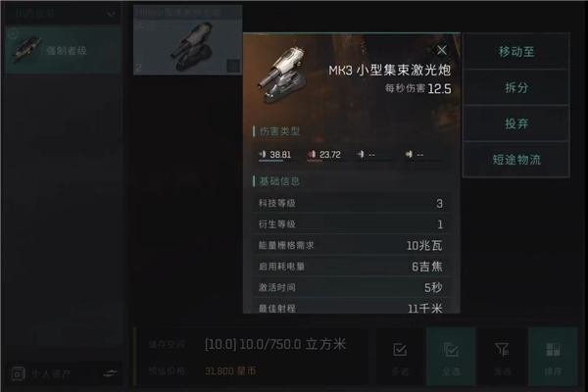This screenshot has width=588, height=392.
Task: Close the MK3 laser cannon info panel
Action: pos(442,50)
